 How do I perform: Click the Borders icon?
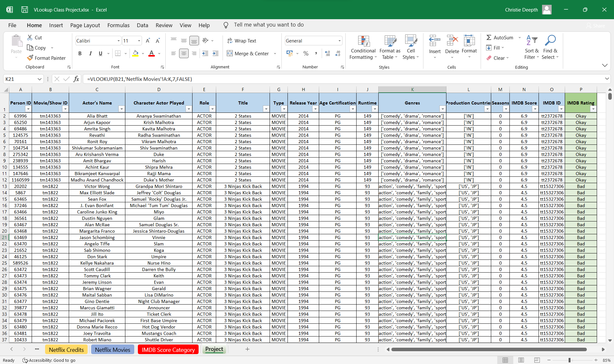tap(118, 53)
